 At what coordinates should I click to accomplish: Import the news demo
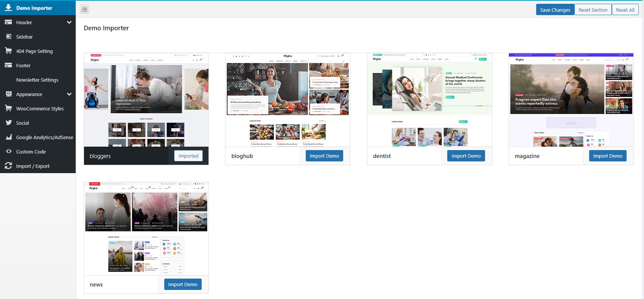click(183, 284)
